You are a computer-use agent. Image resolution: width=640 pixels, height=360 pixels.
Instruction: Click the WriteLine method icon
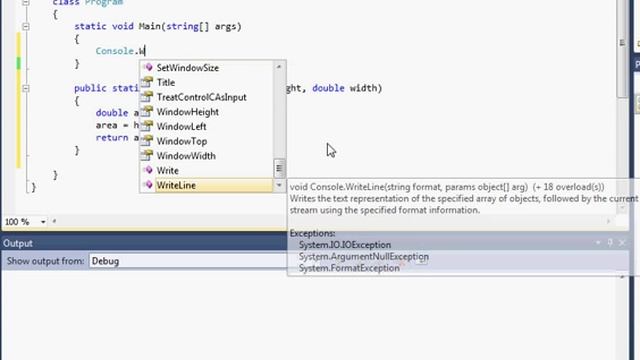pyautogui.click(x=148, y=184)
